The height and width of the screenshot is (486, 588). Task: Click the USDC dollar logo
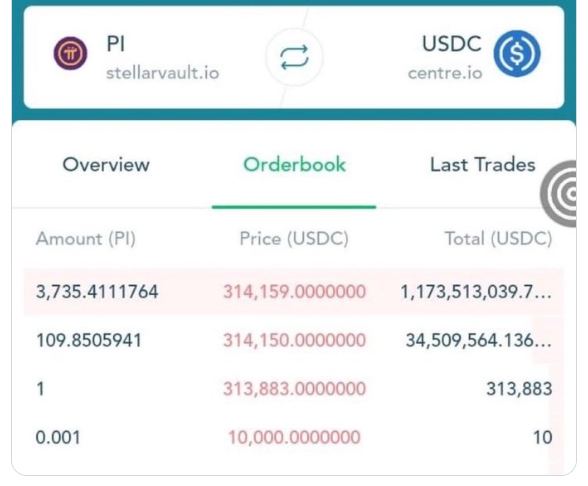click(x=517, y=53)
